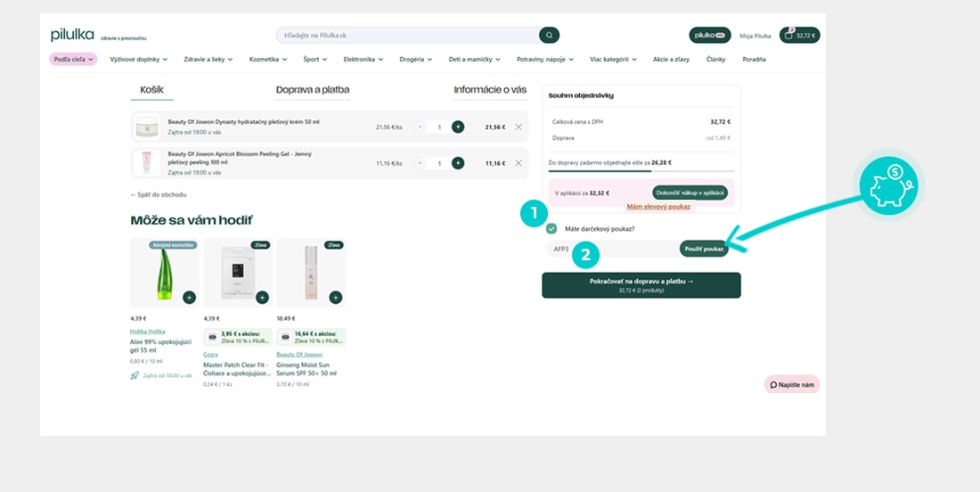Remove Apricot Blossom Peeling Gel with X
Image resolution: width=980 pixels, height=492 pixels.
tap(519, 163)
